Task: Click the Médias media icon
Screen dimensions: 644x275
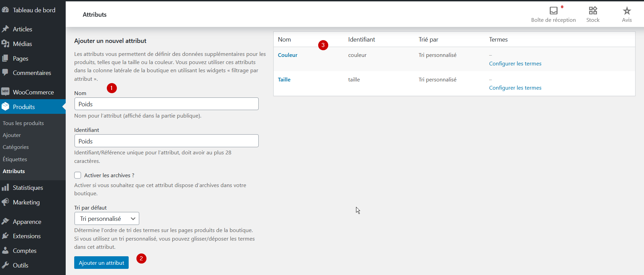Action: tap(5, 44)
